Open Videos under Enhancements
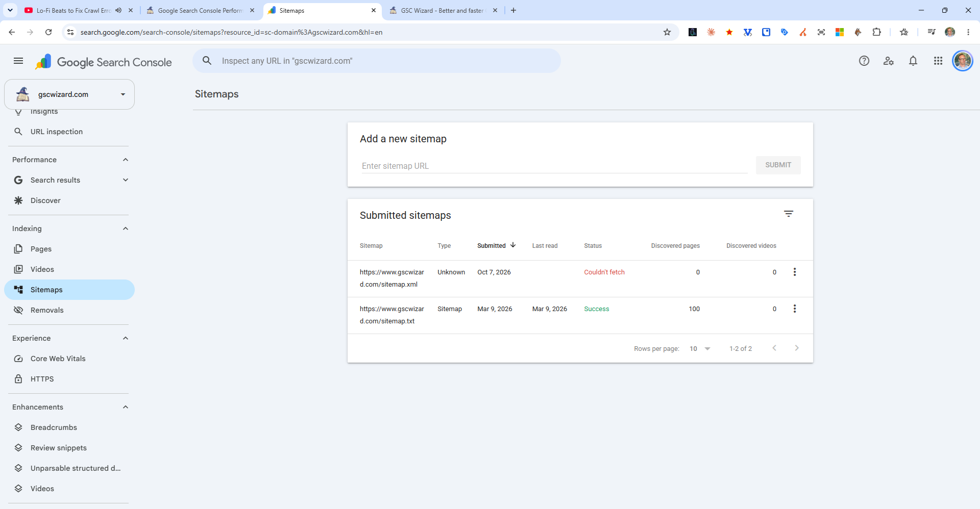Image resolution: width=980 pixels, height=509 pixels. coord(69,489)
